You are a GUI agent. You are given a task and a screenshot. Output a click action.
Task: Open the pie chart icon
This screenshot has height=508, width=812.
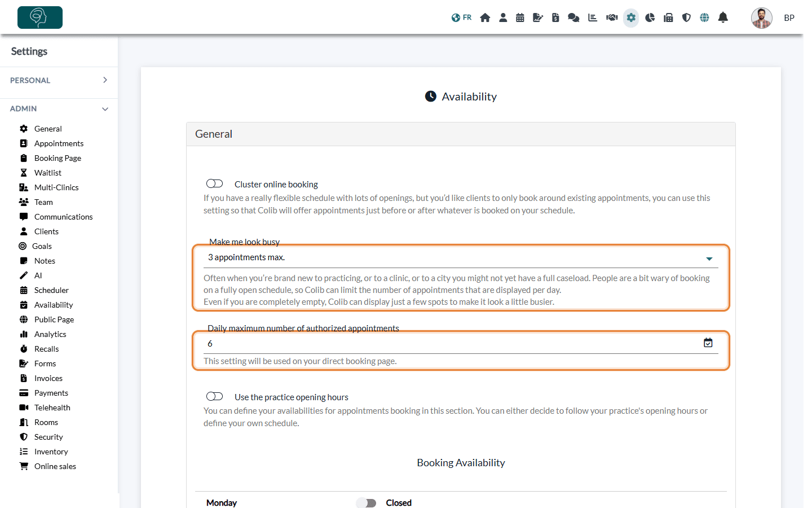(x=650, y=17)
